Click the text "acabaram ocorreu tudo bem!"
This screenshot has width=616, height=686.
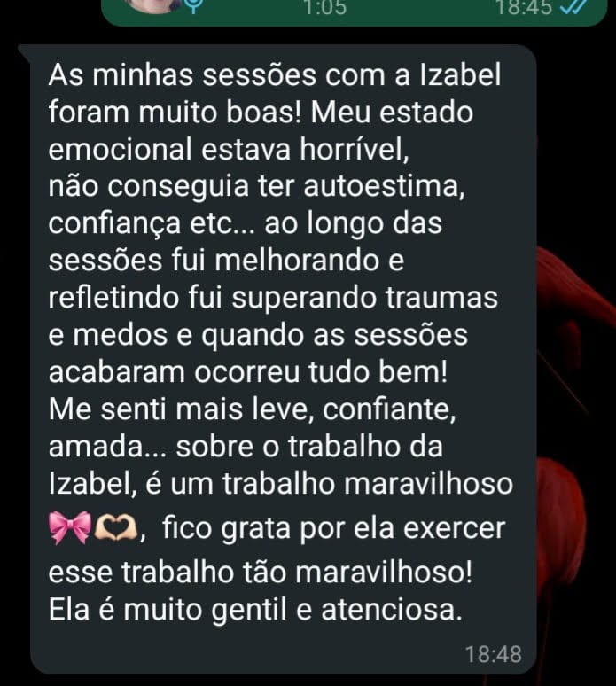pos(248,372)
